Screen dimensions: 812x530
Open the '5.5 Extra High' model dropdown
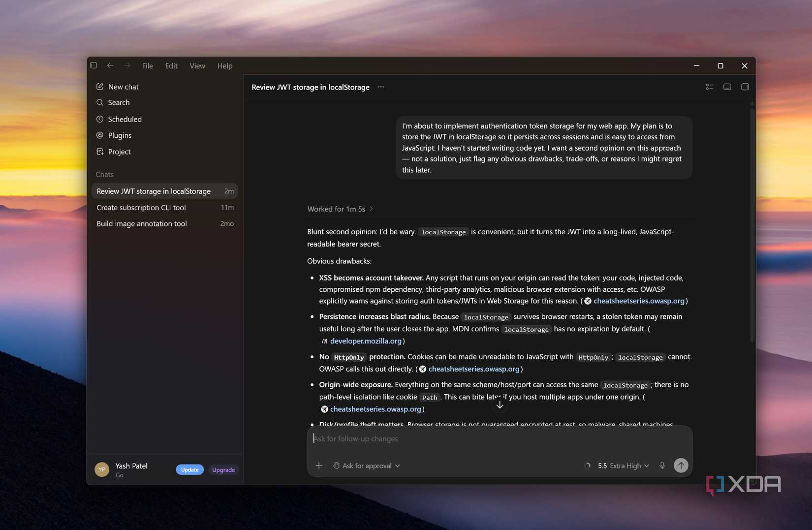tap(623, 466)
